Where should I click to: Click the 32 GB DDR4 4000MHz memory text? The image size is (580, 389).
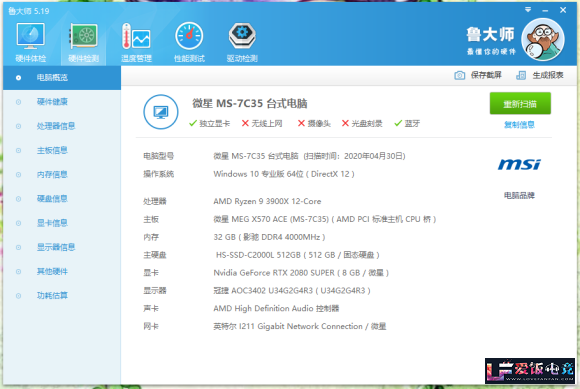coord(269,237)
